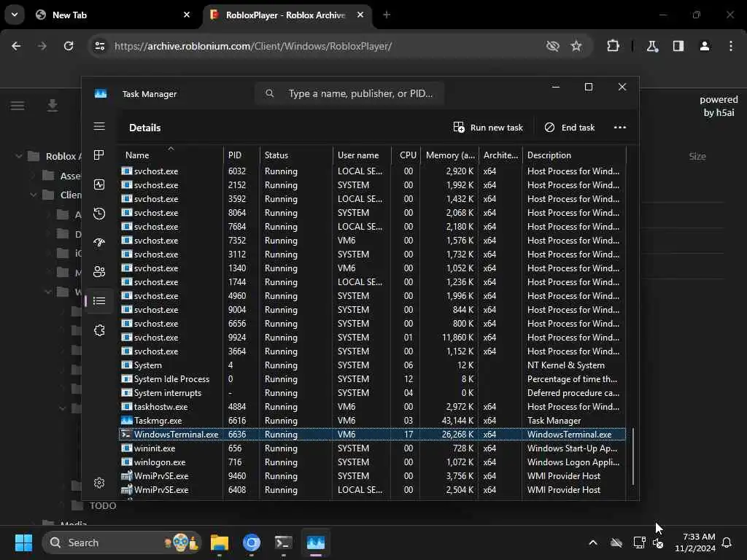Select Details page icon in sidebar
The image size is (747, 560).
click(x=99, y=301)
